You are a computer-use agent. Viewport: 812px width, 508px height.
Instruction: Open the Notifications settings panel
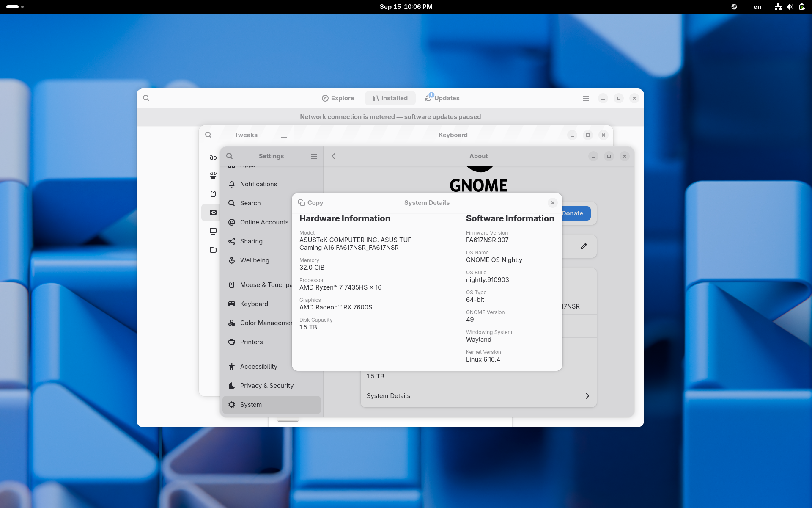[258, 184]
